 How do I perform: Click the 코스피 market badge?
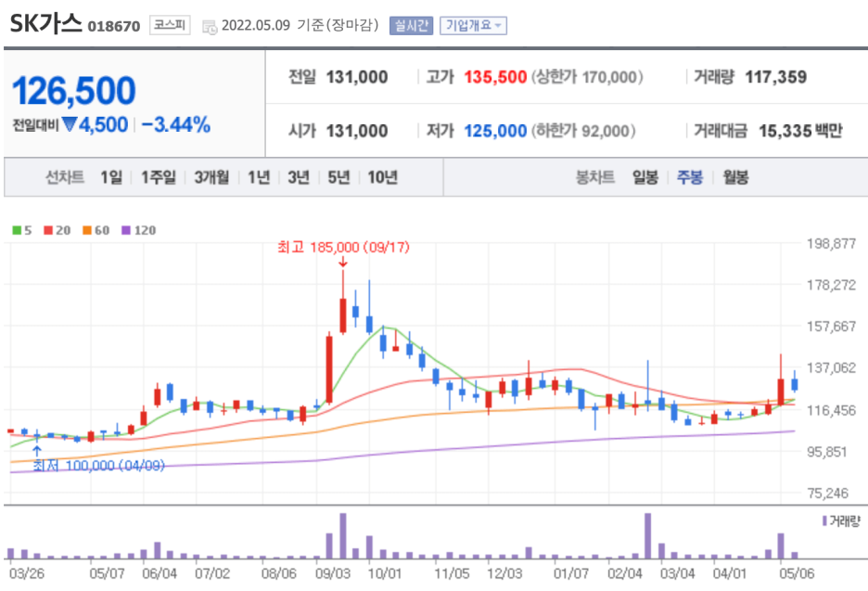pos(170,25)
